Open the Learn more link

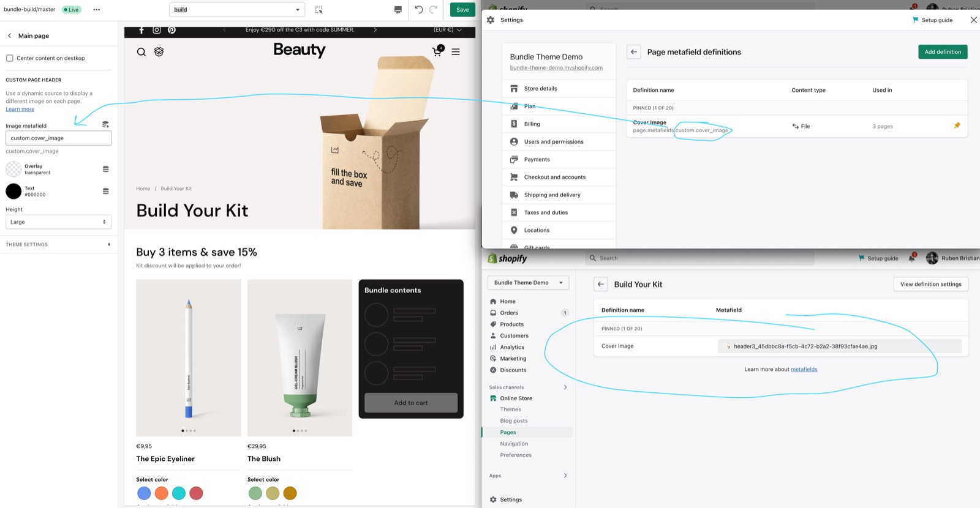20,109
